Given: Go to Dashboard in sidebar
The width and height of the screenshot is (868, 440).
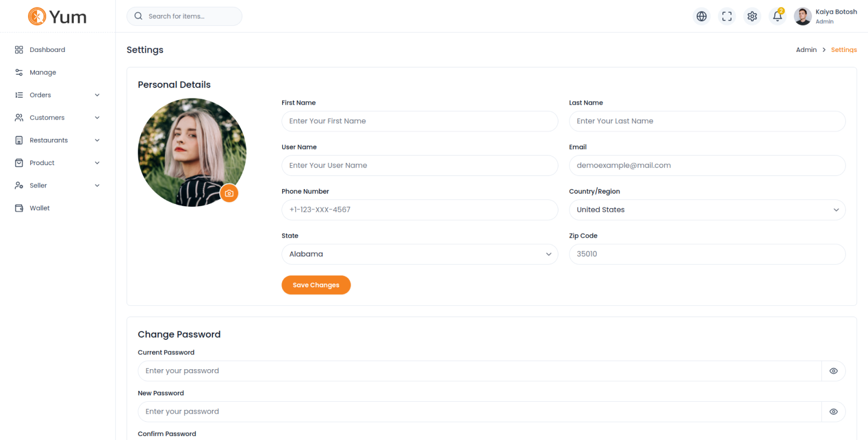Looking at the screenshot, I should [47, 50].
